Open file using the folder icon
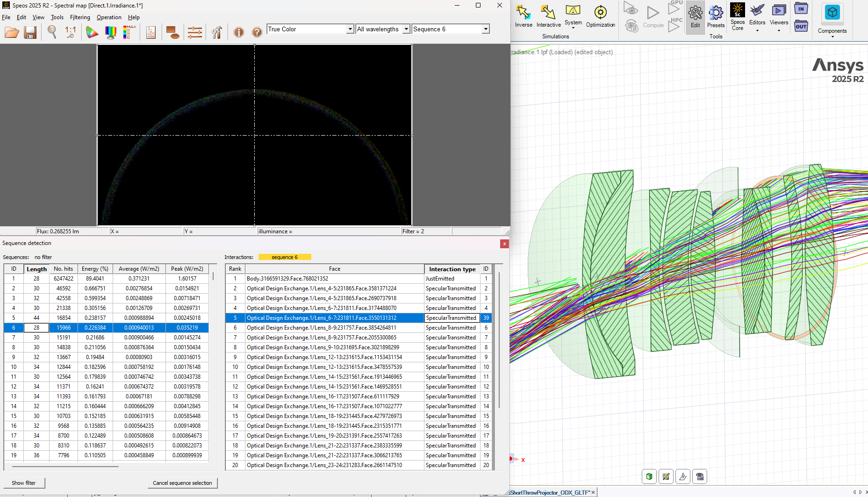Image resolution: width=868 pixels, height=497 pixels. pos(12,32)
